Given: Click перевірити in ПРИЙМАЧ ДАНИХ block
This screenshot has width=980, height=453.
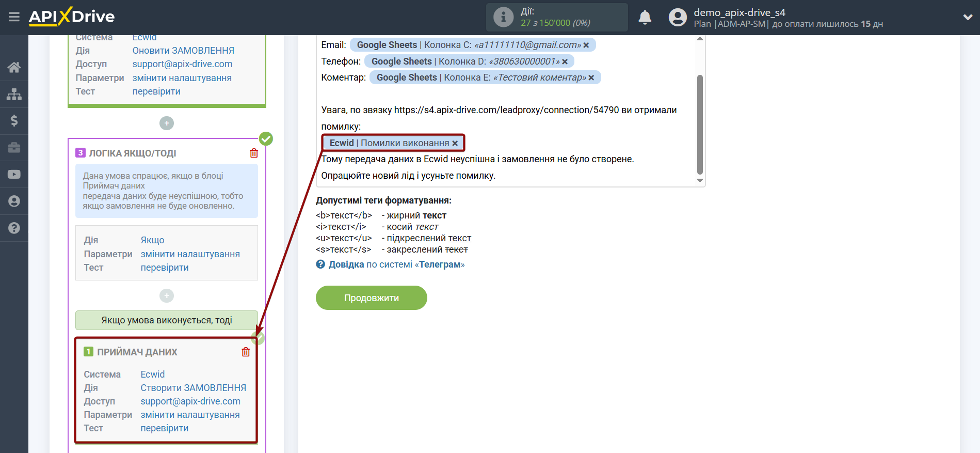Looking at the screenshot, I should 165,428.
